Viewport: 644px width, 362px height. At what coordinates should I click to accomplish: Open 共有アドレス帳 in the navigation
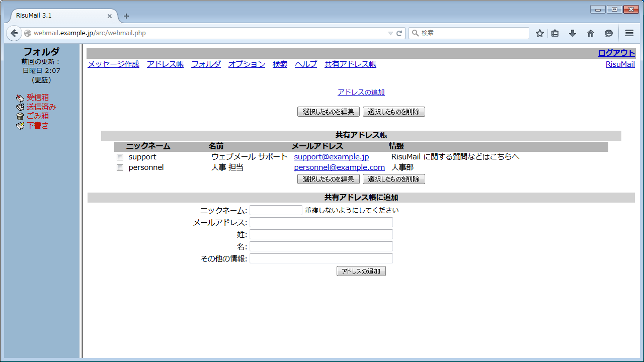click(x=350, y=64)
